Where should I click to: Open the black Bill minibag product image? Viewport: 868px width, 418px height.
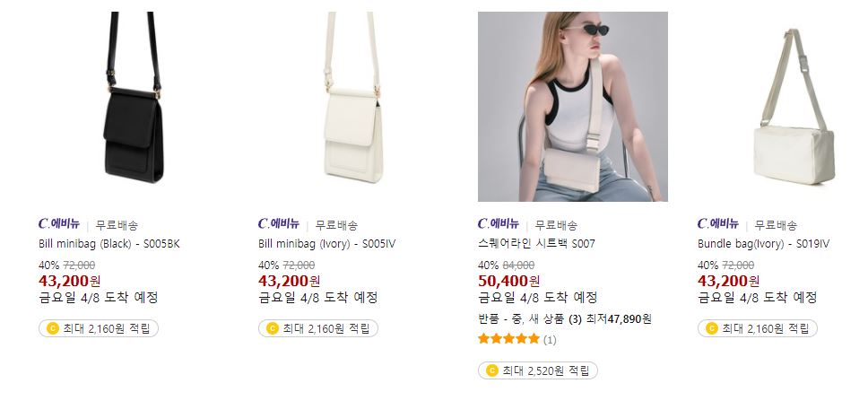[x=134, y=107]
